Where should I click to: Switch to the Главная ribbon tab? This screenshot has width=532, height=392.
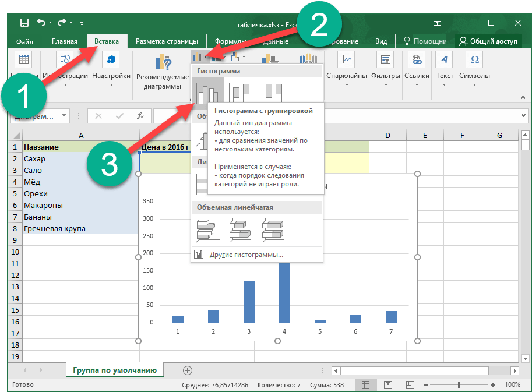64,41
